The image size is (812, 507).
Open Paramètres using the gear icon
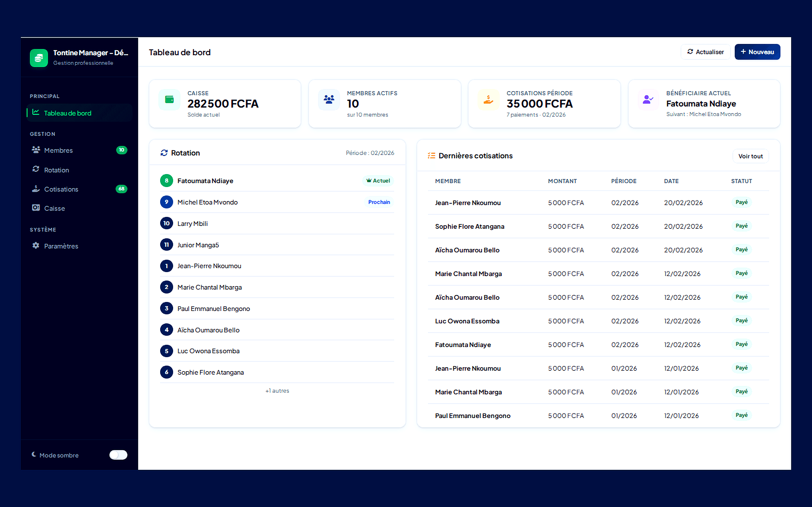[x=36, y=245]
